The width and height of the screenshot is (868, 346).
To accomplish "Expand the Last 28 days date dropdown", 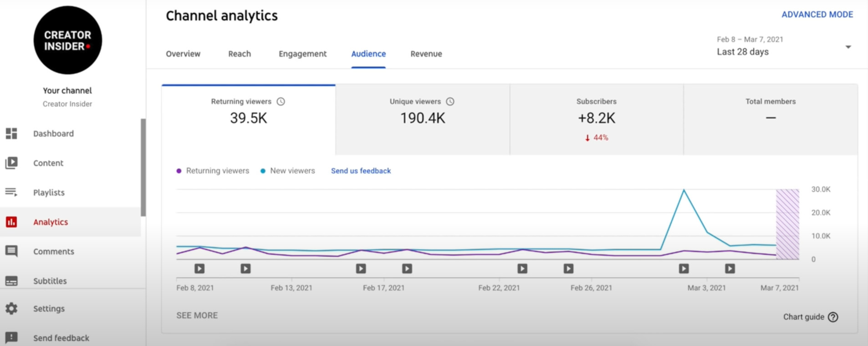I will pyautogui.click(x=848, y=47).
